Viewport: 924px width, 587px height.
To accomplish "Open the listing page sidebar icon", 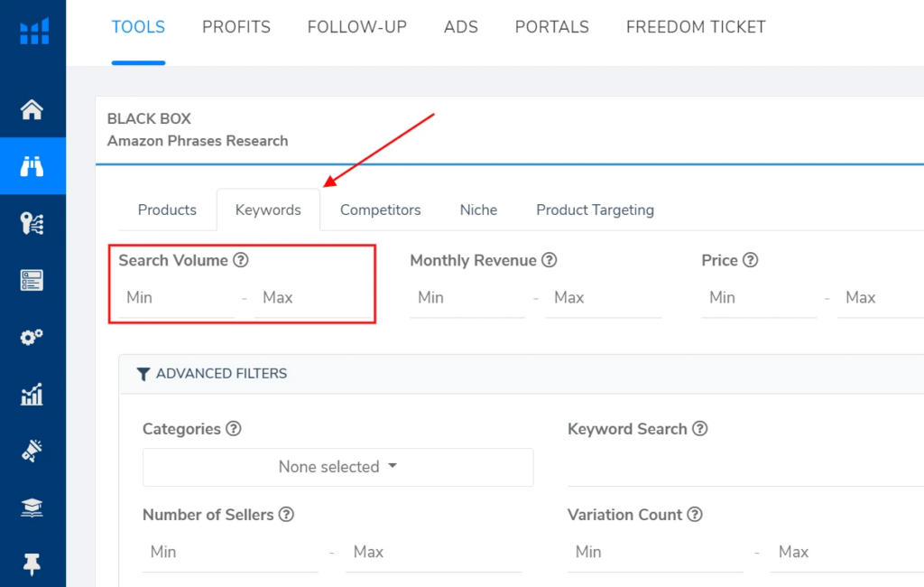I will 32,280.
